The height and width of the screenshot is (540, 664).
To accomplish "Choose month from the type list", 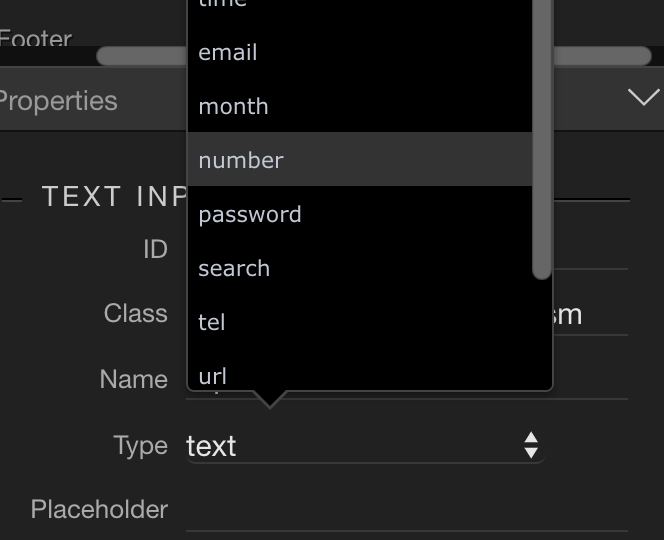I will pyautogui.click(x=360, y=106).
